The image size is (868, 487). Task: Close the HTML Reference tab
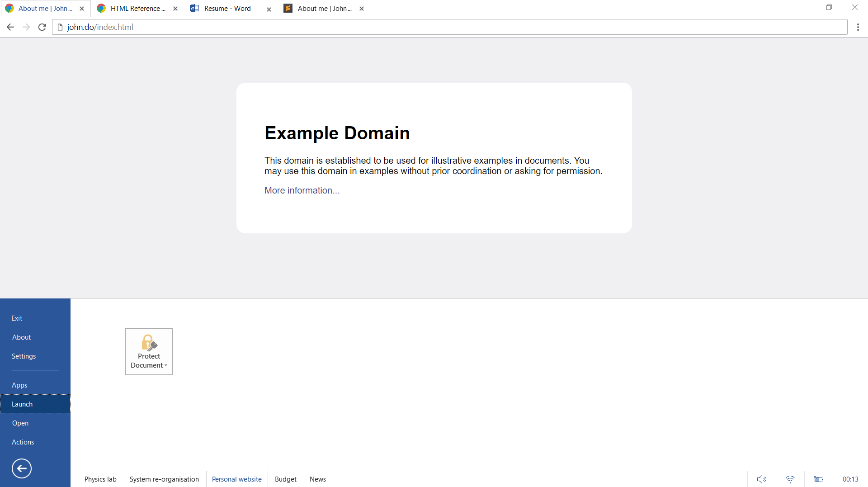tap(175, 9)
